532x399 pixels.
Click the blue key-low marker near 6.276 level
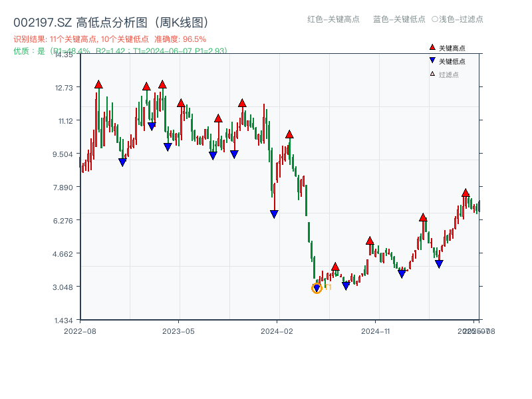pyautogui.click(x=274, y=213)
